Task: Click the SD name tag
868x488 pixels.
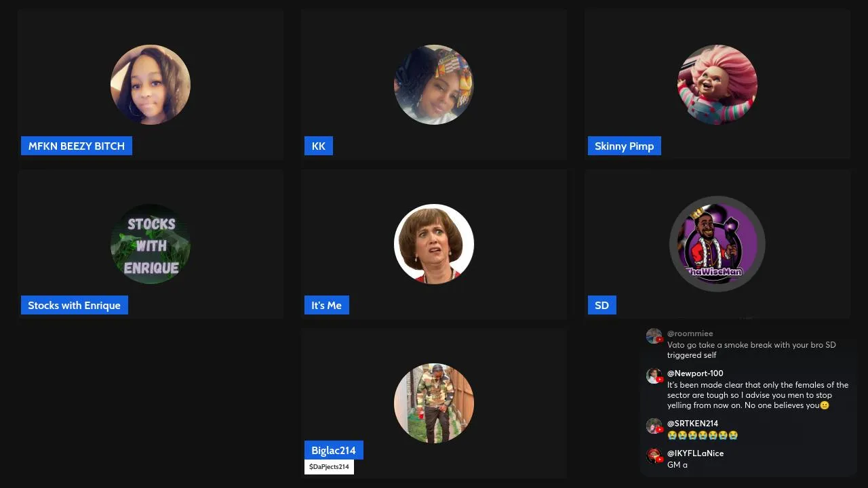Action: pos(602,305)
